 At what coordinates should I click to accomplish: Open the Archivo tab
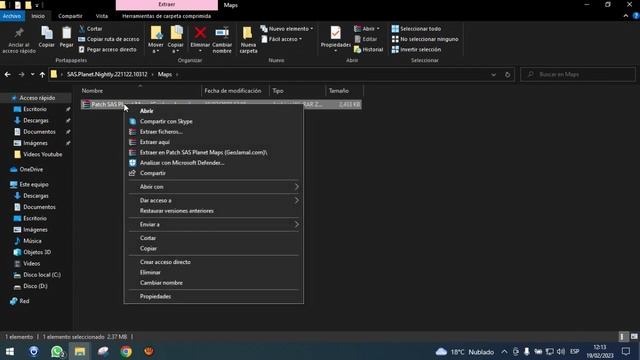click(12, 16)
